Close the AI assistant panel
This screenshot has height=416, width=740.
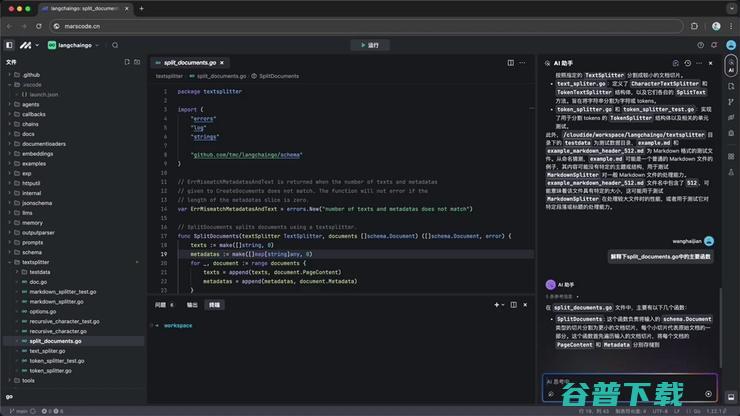tap(711, 63)
